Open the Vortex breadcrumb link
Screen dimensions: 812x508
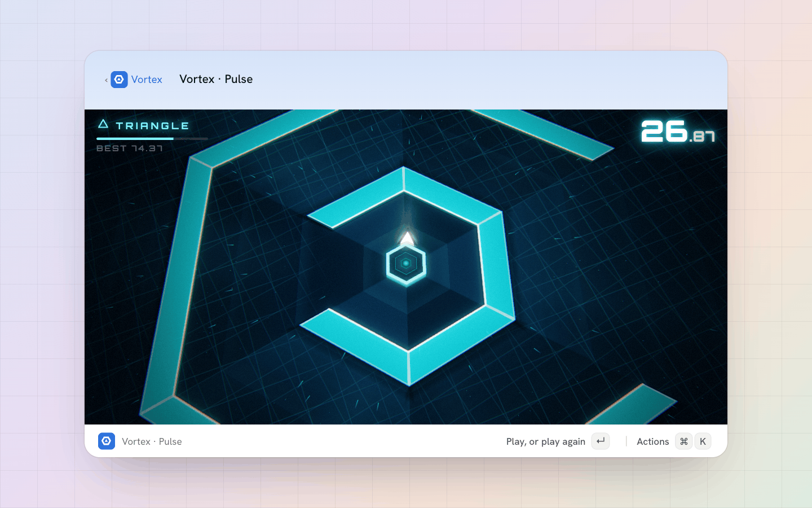tap(147, 80)
